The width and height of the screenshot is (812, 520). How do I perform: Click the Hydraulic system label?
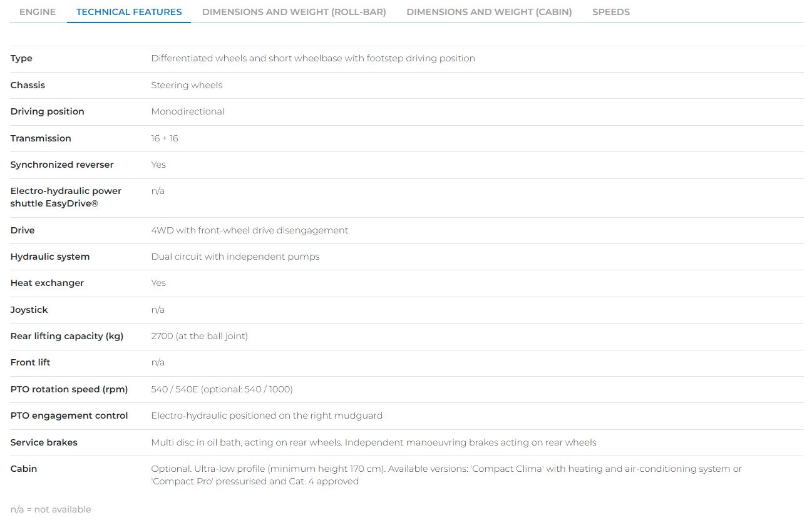pyautogui.click(x=50, y=257)
